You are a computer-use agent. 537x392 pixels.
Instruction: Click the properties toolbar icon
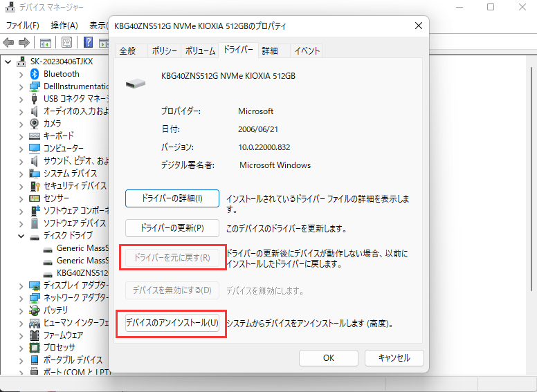coord(66,43)
